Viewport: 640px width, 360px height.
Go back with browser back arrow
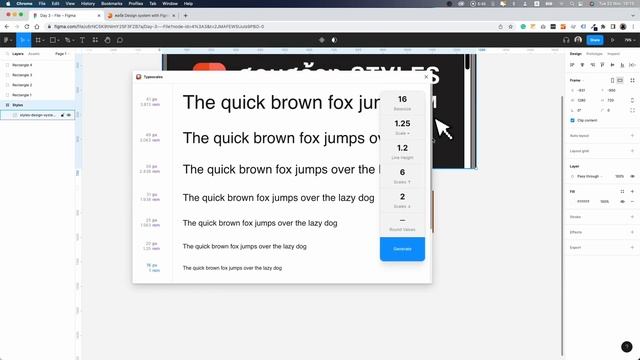[x=7, y=27]
